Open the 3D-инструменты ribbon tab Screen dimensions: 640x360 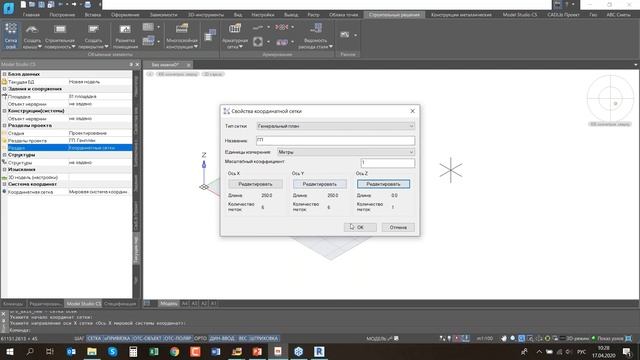(206, 15)
